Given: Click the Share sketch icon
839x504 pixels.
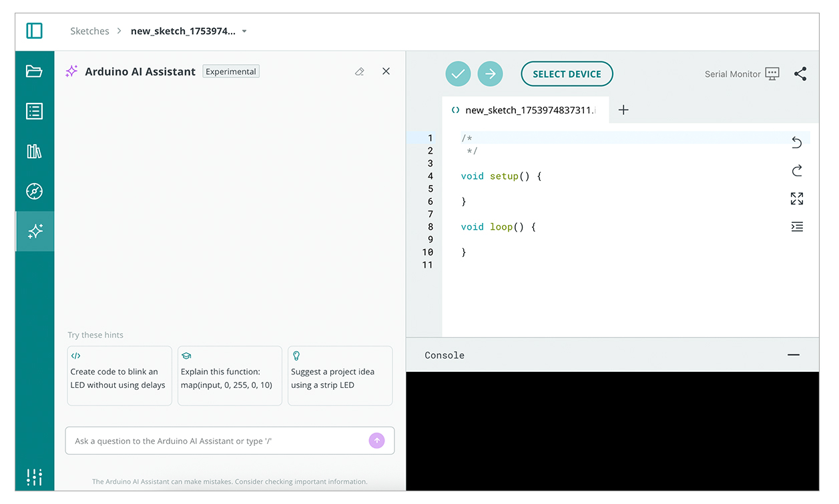Looking at the screenshot, I should [800, 74].
